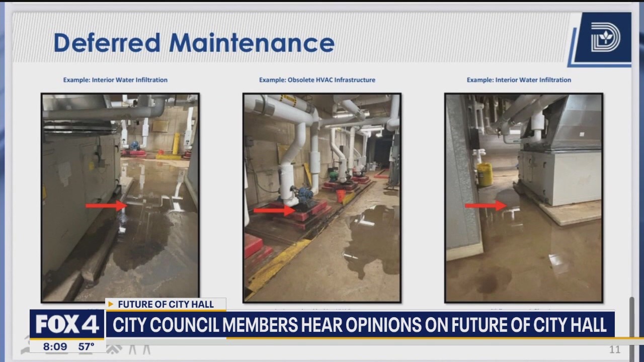Open the Obsolete HVAC Infrastructure photo
Viewport: 644px width, 362px height.
click(322, 198)
